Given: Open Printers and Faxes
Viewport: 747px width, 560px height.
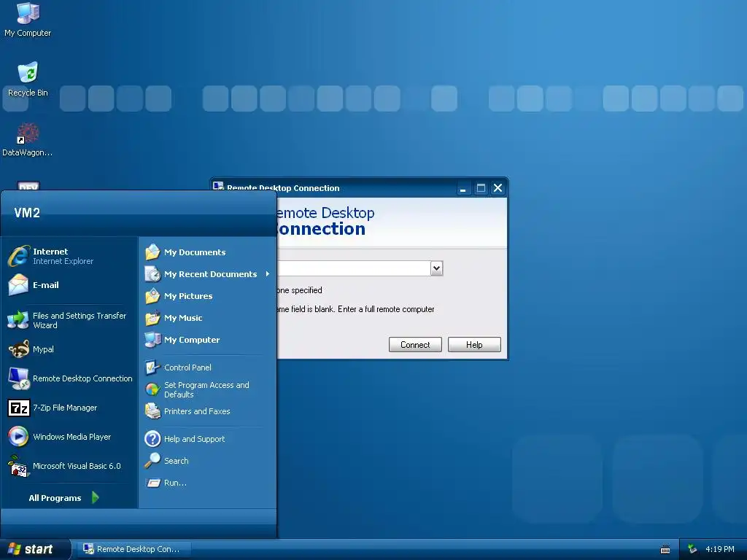Looking at the screenshot, I should [187, 411].
